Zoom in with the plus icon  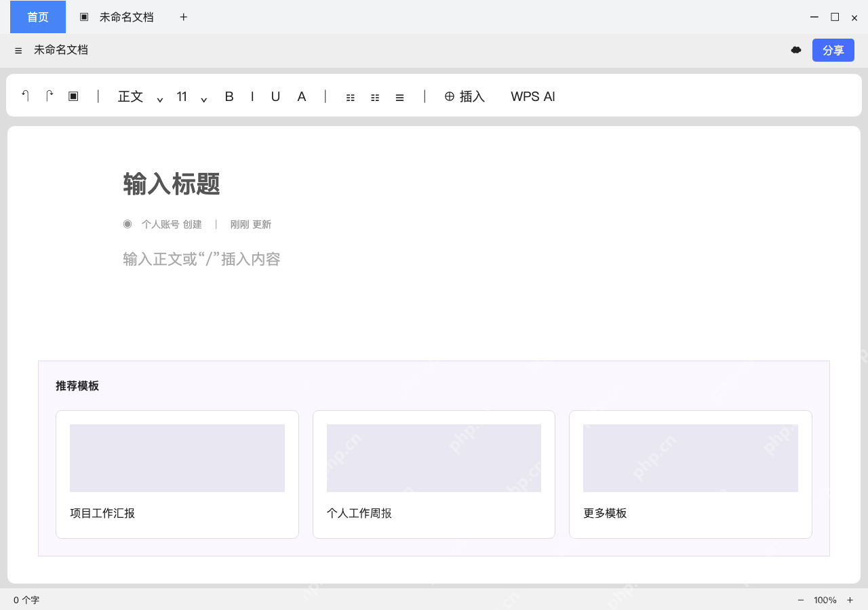click(x=850, y=600)
